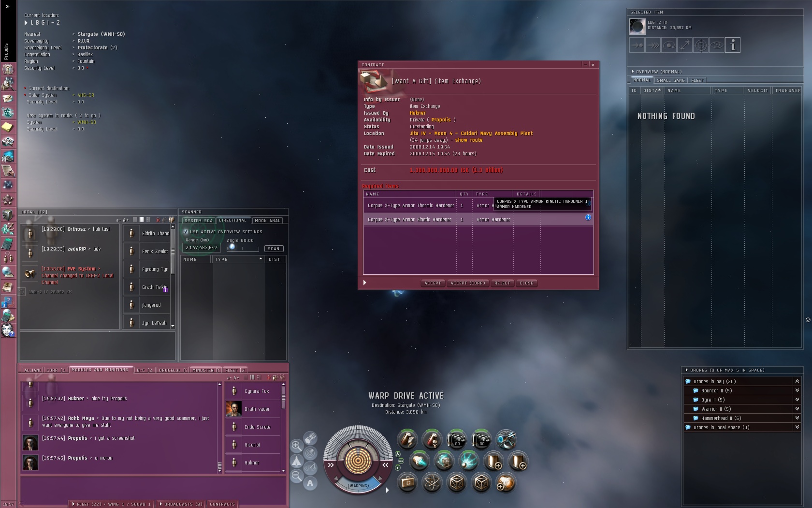Reject the Want A Gift contract
Image resolution: width=812 pixels, height=508 pixels.
pyautogui.click(x=502, y=283)
